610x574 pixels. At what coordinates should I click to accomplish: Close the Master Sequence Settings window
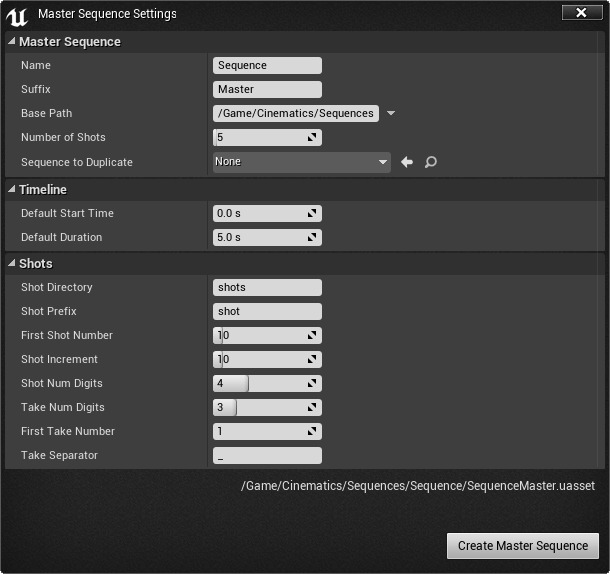click(582, 13)
